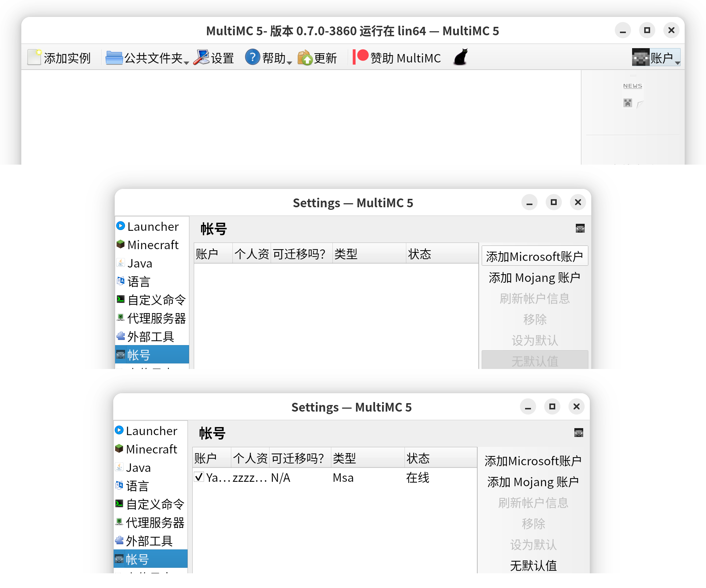Click the black cat icon in toolbar
Image resolution: width=706 pixels, height=588 pixels.
coord(460,57)
